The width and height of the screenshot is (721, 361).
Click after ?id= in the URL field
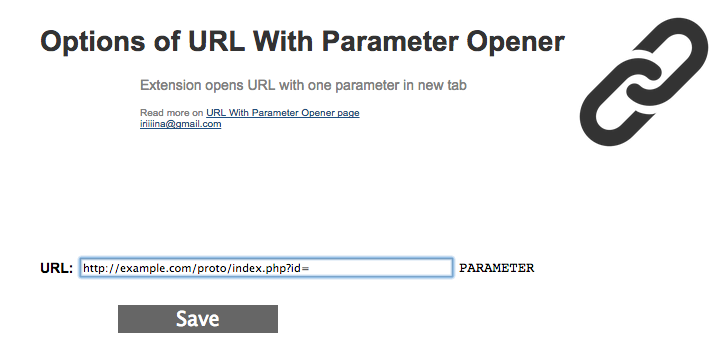click(310, 268)
